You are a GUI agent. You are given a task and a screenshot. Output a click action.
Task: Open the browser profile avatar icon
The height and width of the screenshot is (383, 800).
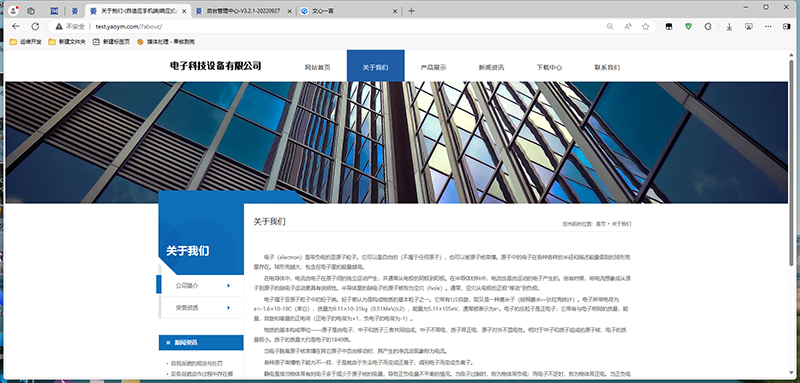(x=14, y=11)
